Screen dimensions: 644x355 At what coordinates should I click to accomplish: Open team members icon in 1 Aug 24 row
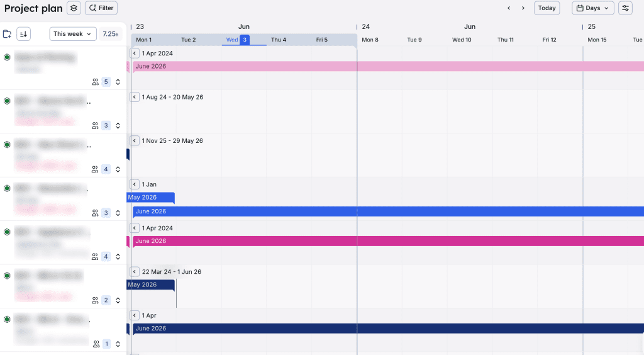click(x=96, y=126)
